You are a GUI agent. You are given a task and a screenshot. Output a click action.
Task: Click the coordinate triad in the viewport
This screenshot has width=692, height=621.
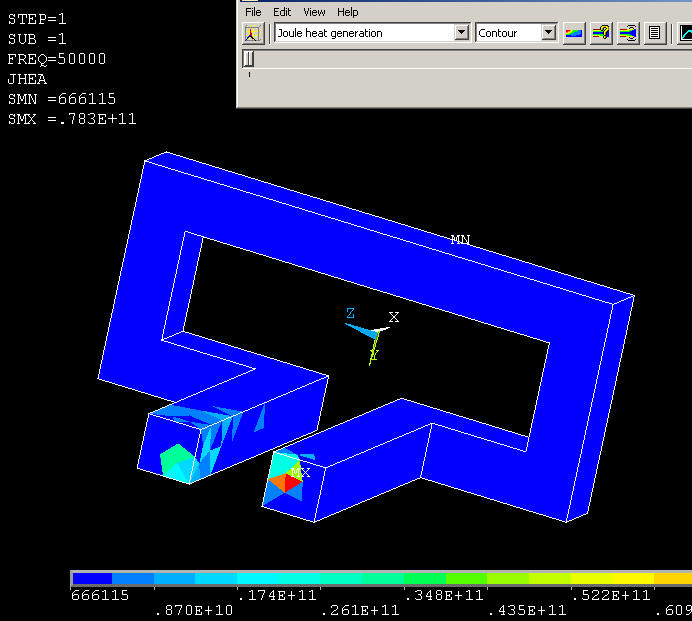pos(372,336)
